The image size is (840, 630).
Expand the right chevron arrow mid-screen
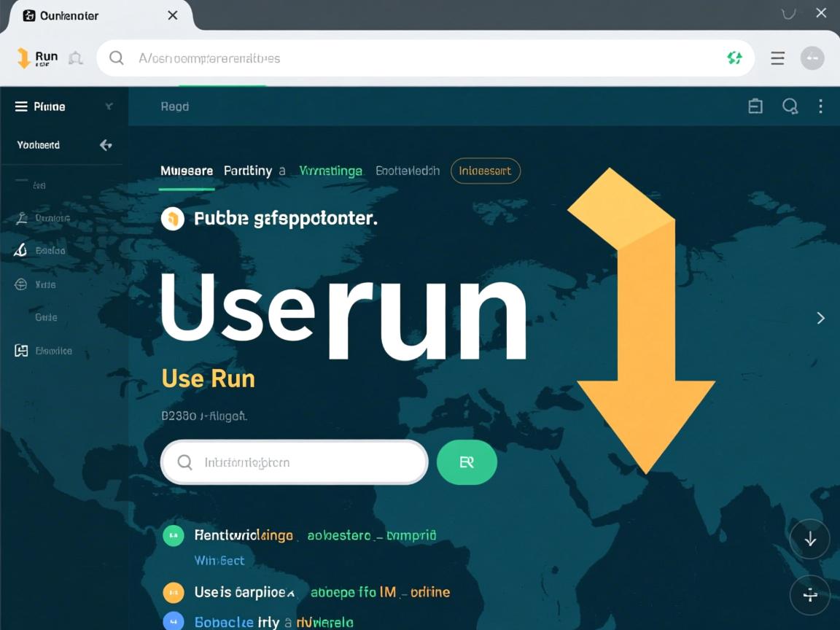(821, 318)
